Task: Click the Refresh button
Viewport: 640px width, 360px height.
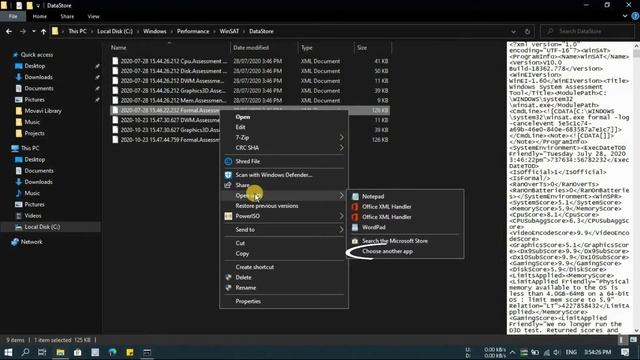Action: coord(527,31)
